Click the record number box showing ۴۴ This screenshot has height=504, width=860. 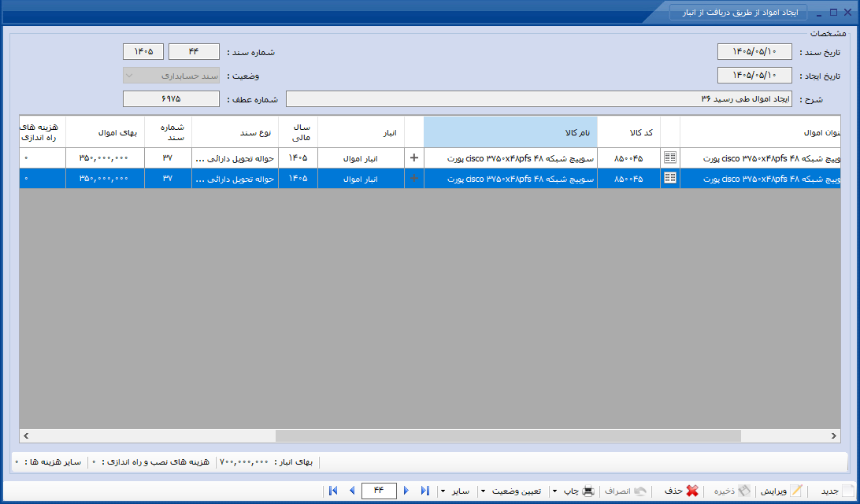(379, 491)
